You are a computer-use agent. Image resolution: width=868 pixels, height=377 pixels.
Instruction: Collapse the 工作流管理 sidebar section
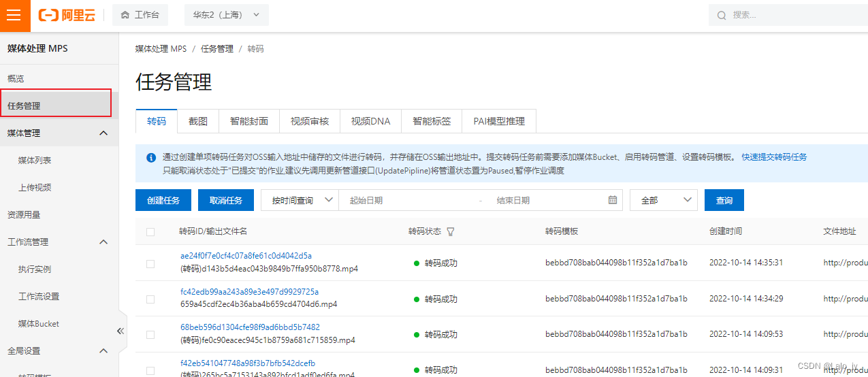click(103, 242)
